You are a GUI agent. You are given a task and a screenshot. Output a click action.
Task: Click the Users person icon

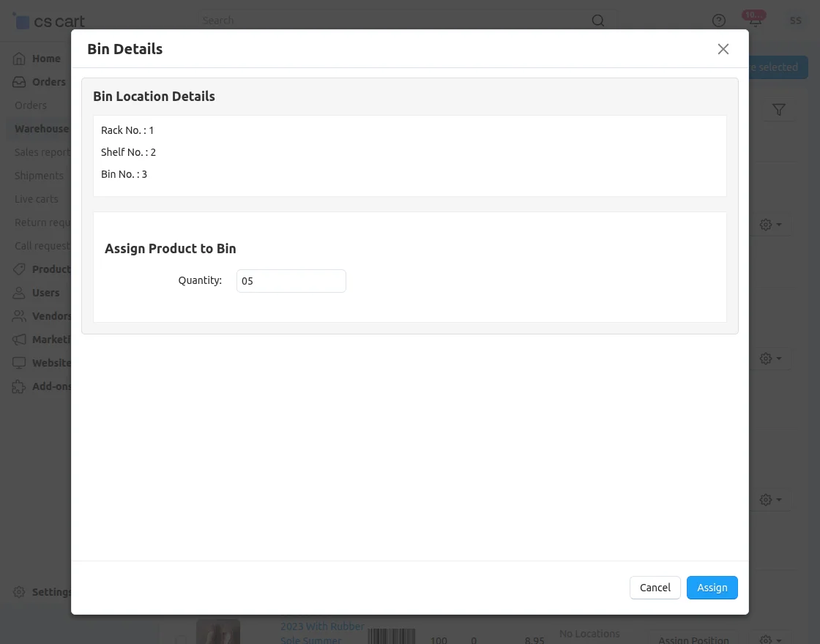pyautogui.click(x=19, y=293)
